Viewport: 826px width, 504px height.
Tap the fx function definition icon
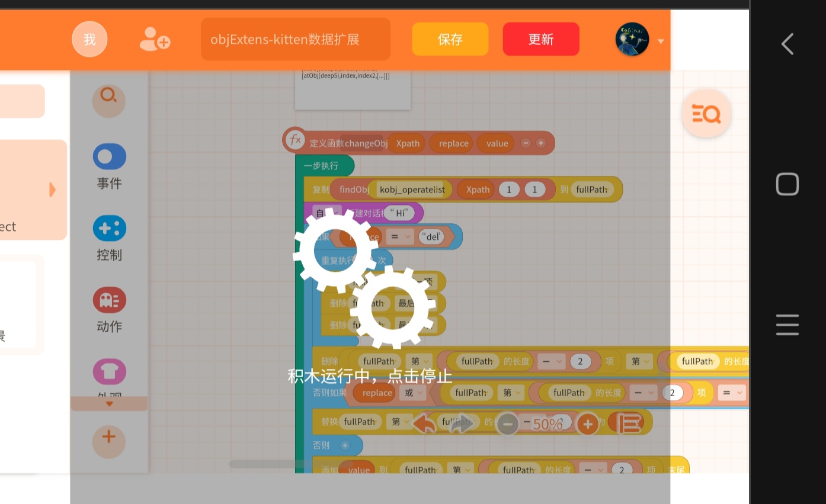294,140
